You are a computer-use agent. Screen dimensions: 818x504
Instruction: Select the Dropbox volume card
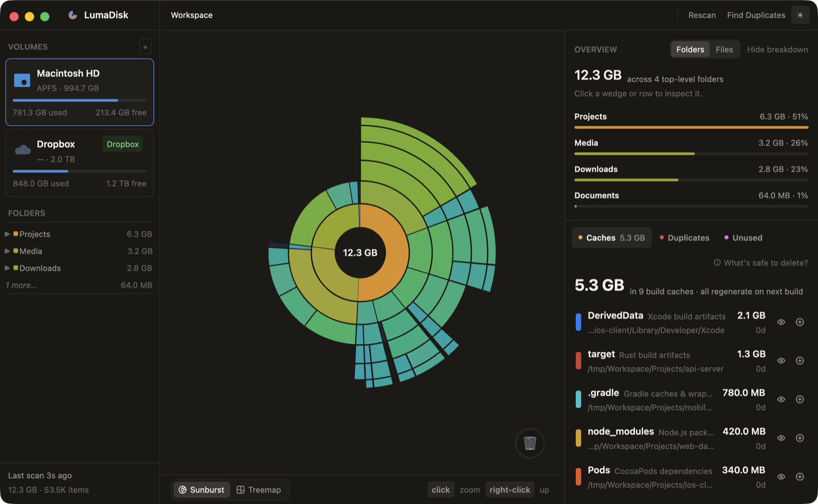pyautogui.click(x=80, y=163)
